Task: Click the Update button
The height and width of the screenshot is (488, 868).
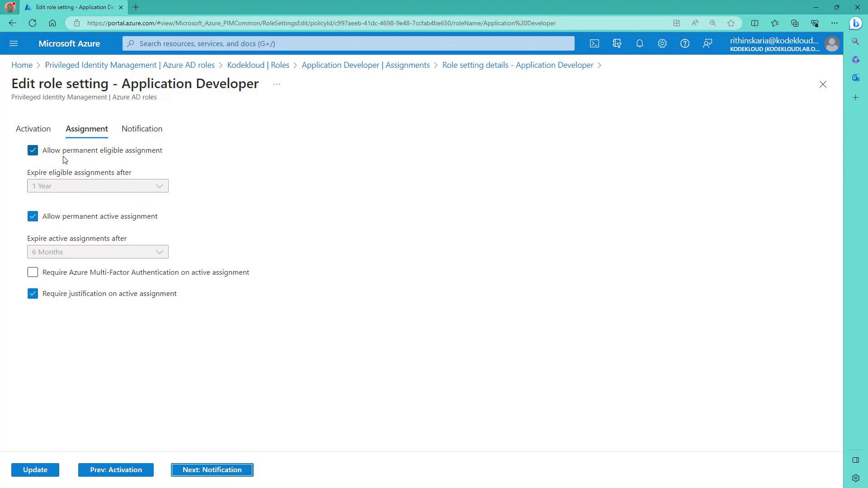Action: point(35,470)
